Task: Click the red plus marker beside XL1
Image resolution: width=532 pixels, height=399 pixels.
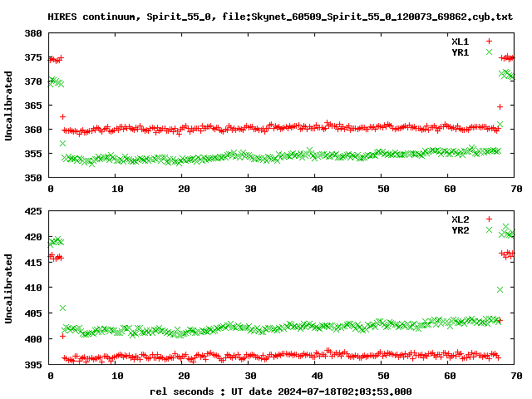Action: click(x=489, y=42)
